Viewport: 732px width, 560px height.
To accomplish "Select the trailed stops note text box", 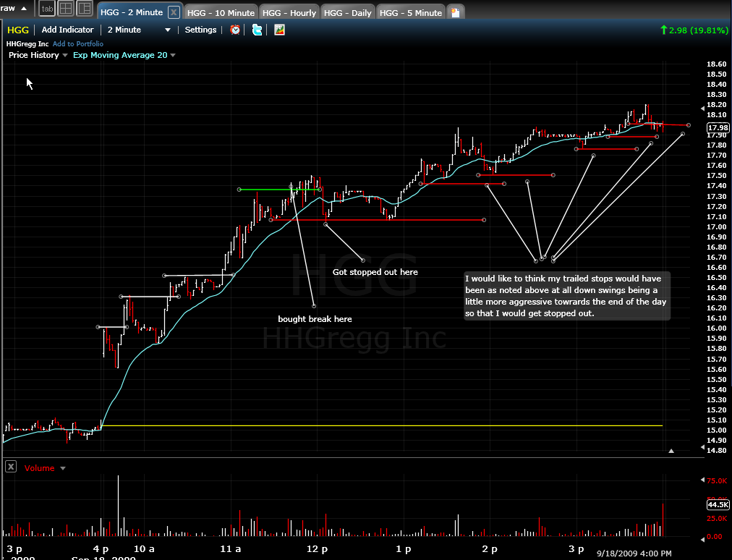I will pyautogui.click(x=567, y=296).
